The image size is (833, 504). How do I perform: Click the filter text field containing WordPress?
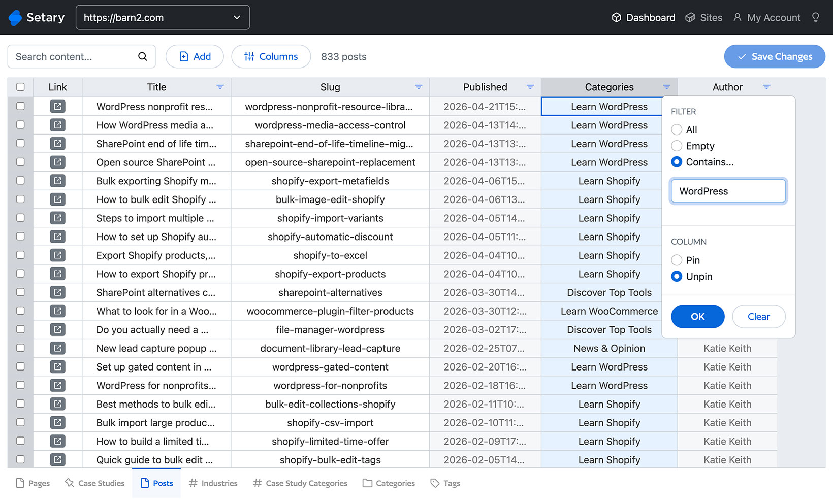(x=728, y=191)
